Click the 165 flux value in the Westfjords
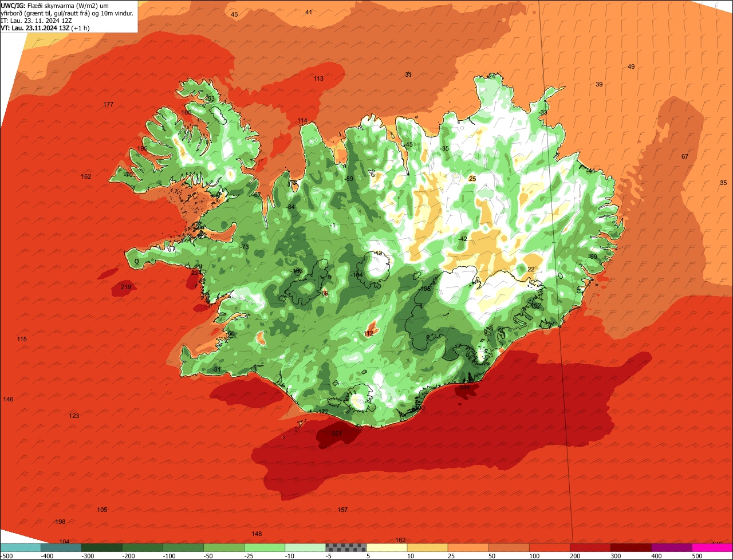 click(187, 112)
